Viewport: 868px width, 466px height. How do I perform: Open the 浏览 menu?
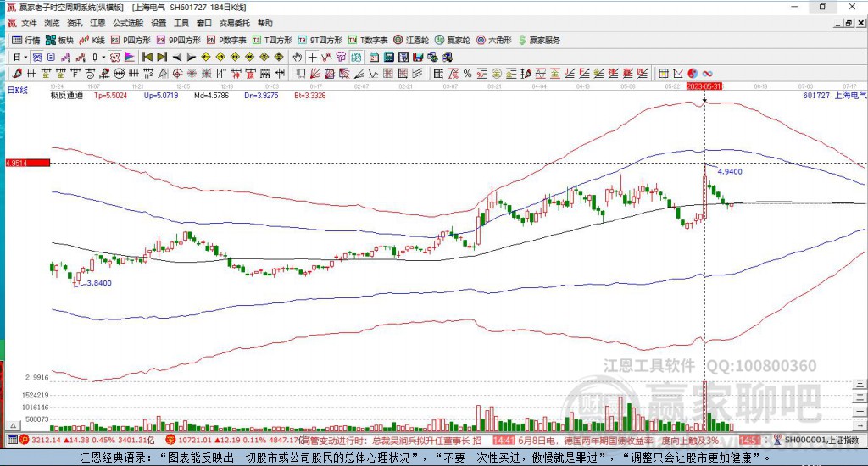(x=52, y=23)
